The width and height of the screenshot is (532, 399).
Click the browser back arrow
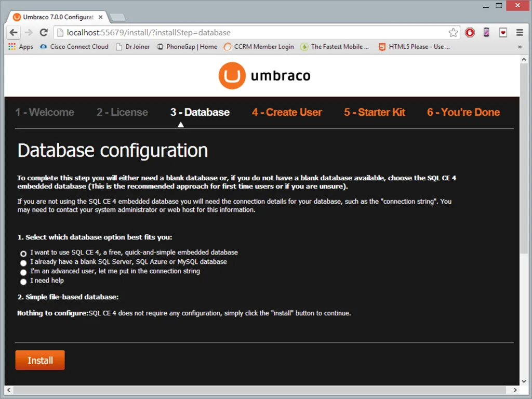tap(14, 32)
